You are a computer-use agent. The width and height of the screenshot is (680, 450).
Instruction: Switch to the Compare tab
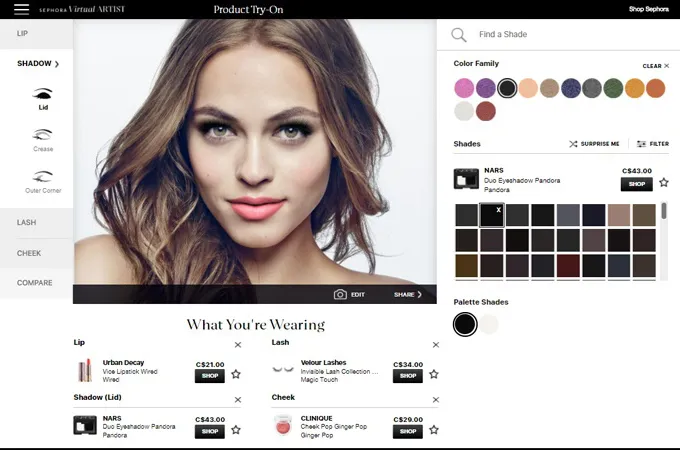pos(34,283)
